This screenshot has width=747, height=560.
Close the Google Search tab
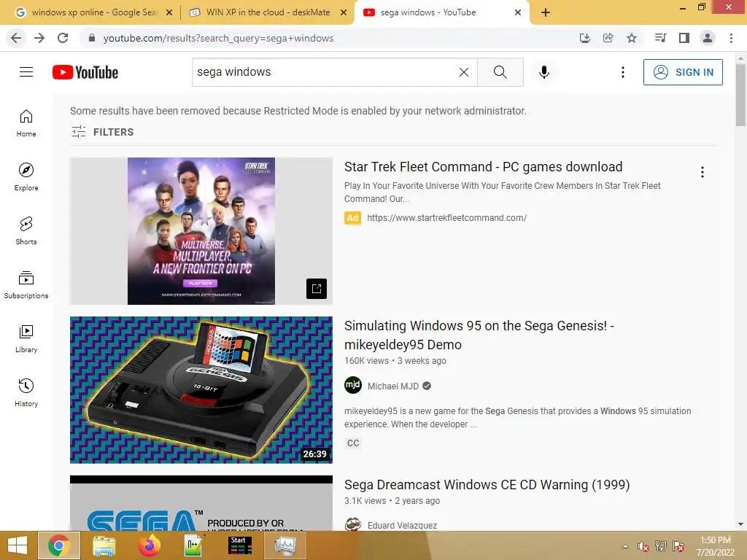(169, 13)
